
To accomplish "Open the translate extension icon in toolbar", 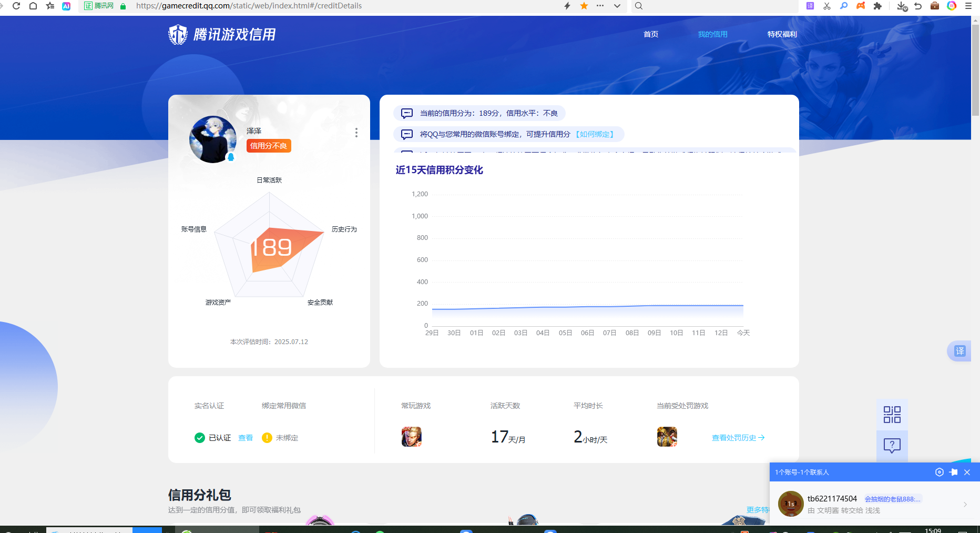I will [x=810, y=6].
